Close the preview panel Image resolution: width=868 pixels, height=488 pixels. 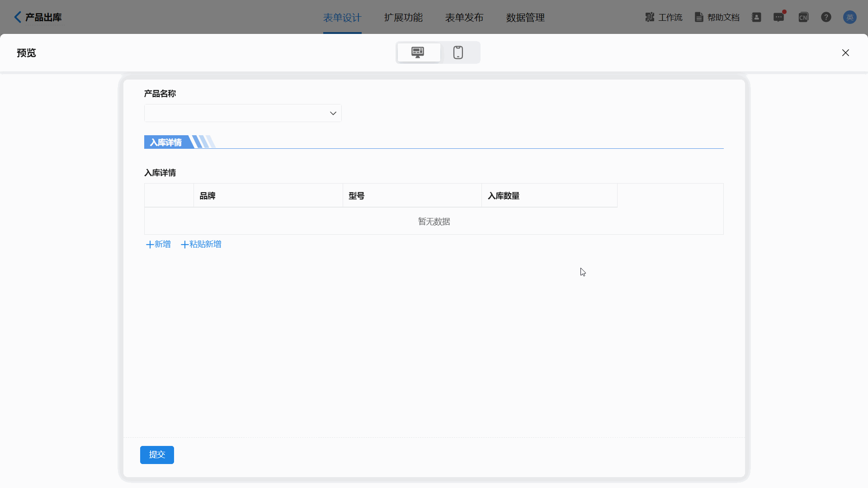click(845, 53)
